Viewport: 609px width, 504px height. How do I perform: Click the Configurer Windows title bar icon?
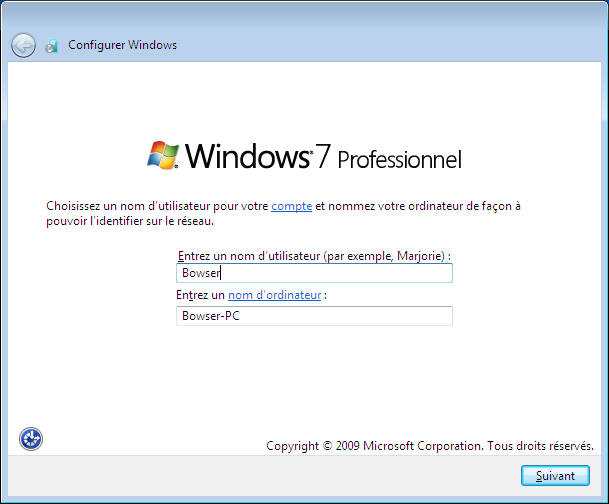pyautogui.click(x=51, y=45)
